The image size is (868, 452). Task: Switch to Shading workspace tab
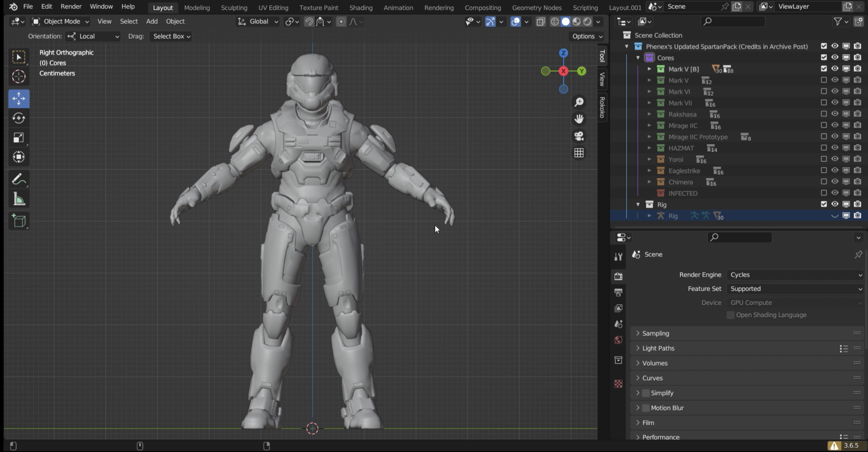(361, 7)
